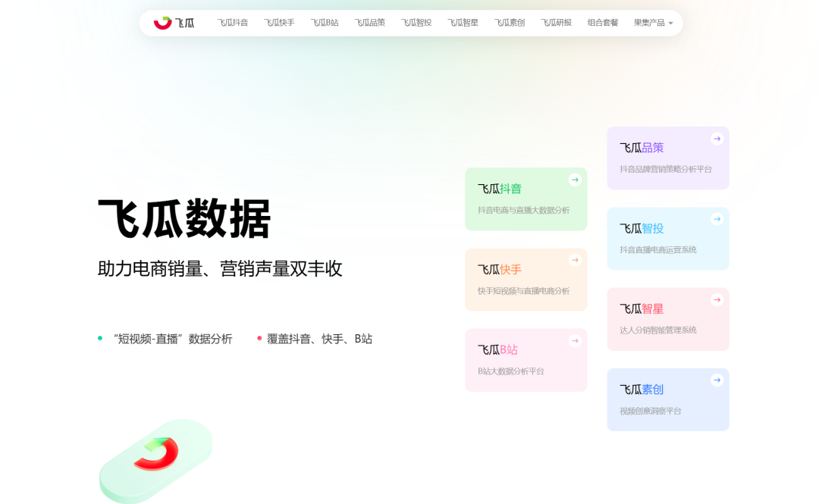Click the 视频创意洞察平台 card subtitle
Viewport: 819px width, 504px height.
point(650,411)
